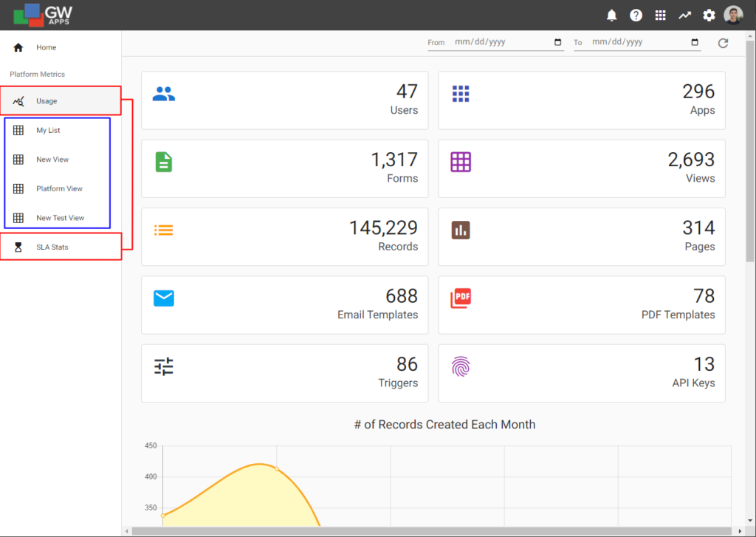Click the grid icon beside Platform View
The image size is (756, 537).
coord(18,188)
